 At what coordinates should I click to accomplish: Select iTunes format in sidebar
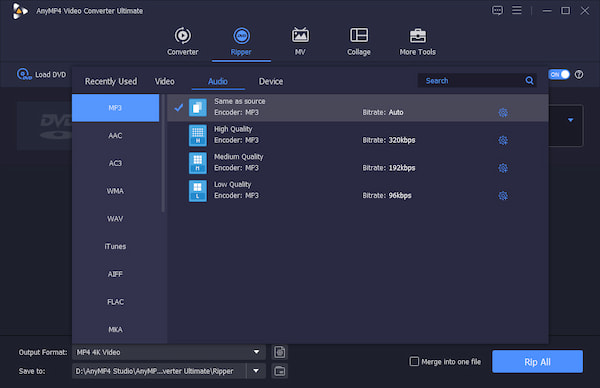point(115,246)
